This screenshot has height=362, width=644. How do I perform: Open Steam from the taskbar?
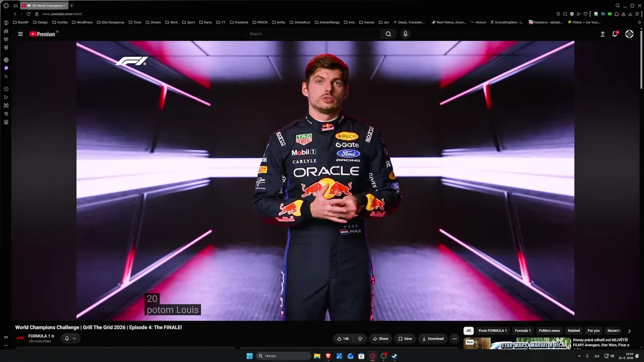pyautogui.click(x=394, y=356)
